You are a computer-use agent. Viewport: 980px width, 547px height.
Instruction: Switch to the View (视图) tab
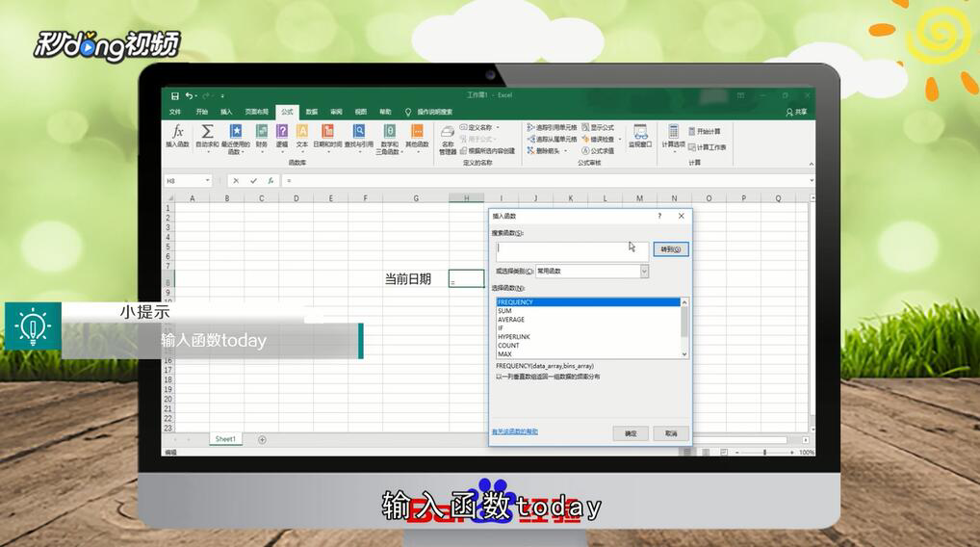(x=361, y=112)
